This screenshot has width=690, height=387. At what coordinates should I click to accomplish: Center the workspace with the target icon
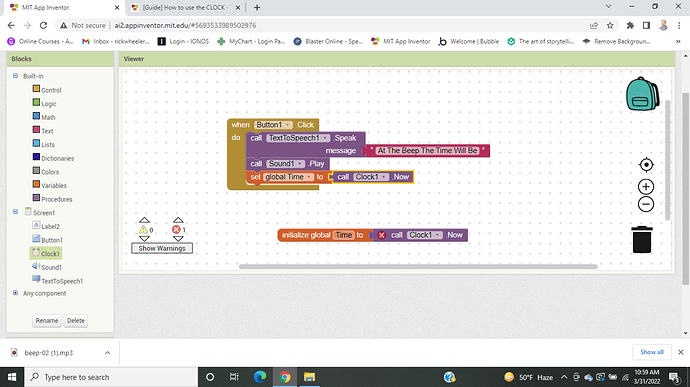click(x=646, y=165)
